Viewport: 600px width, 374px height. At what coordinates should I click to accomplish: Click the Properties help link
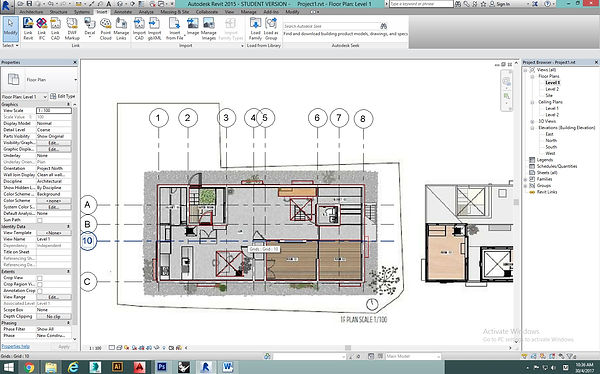(16, 346)
